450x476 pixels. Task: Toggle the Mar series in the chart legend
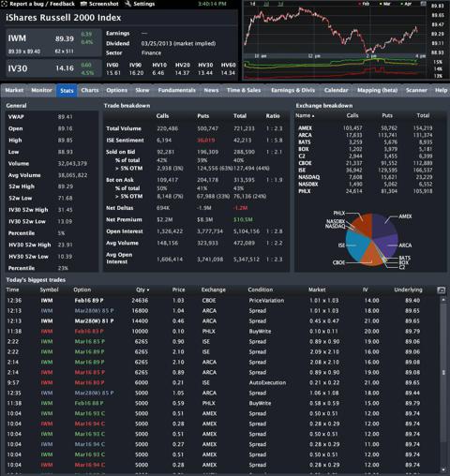point(385,4)
